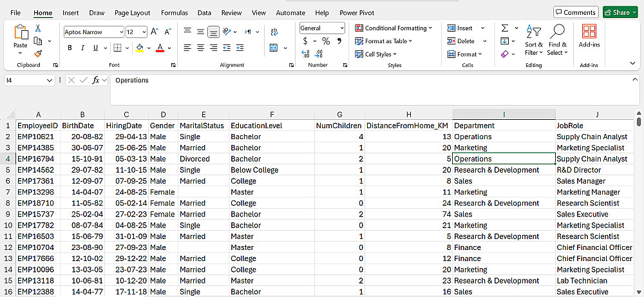This screenshot has width=644, height=297.
Task: Collapse the ribbon with the chevron
Action: tap(632, 63)
